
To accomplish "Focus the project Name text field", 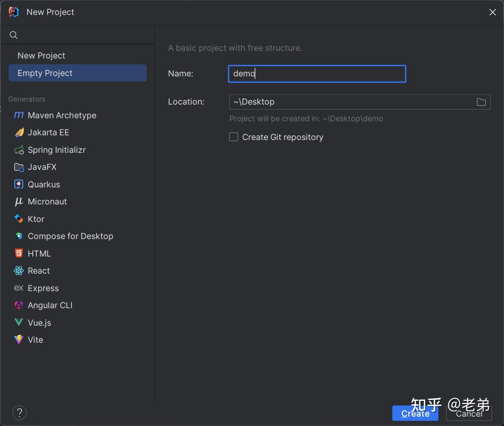I will coord(317,74).
